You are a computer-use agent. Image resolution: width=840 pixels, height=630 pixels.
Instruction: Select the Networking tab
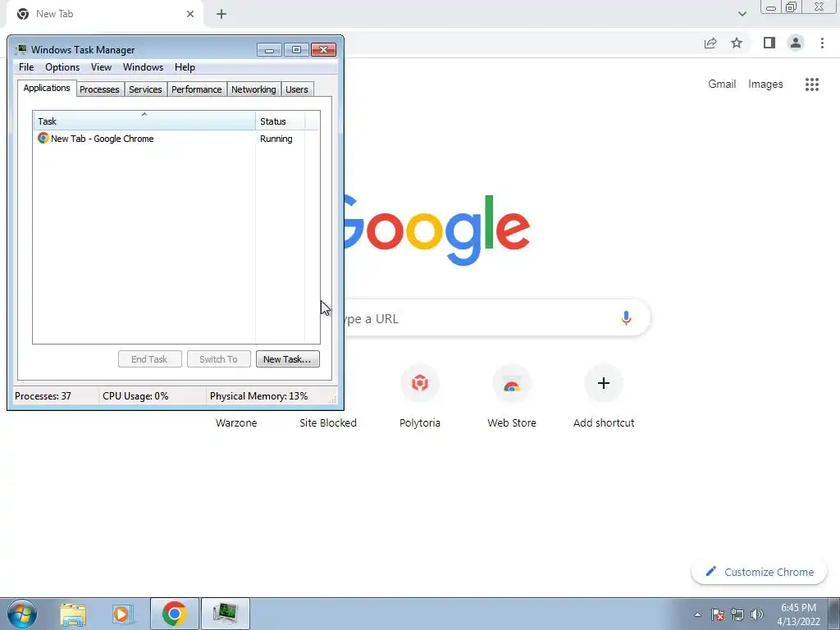pyautogui.click(x=253, y=89)
